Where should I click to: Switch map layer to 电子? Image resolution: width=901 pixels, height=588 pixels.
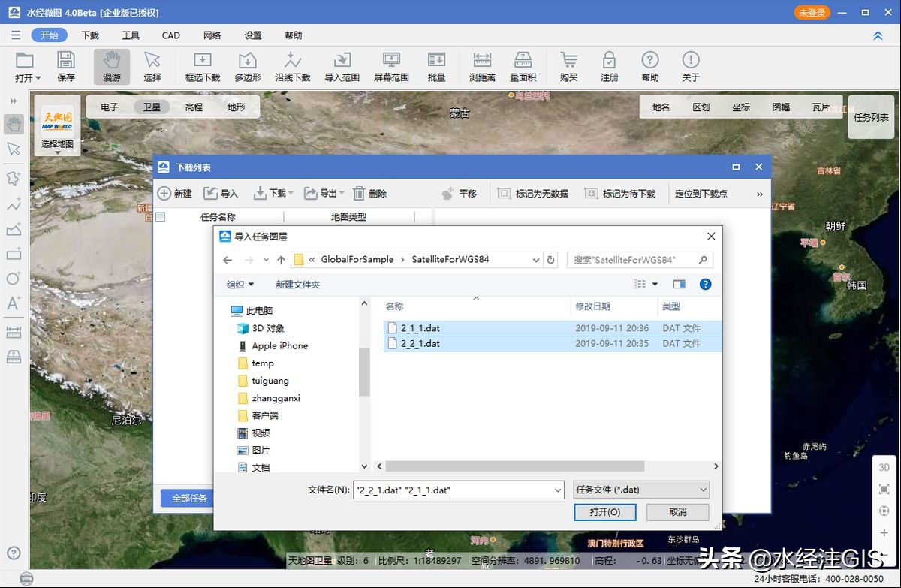tap(110, 107)
